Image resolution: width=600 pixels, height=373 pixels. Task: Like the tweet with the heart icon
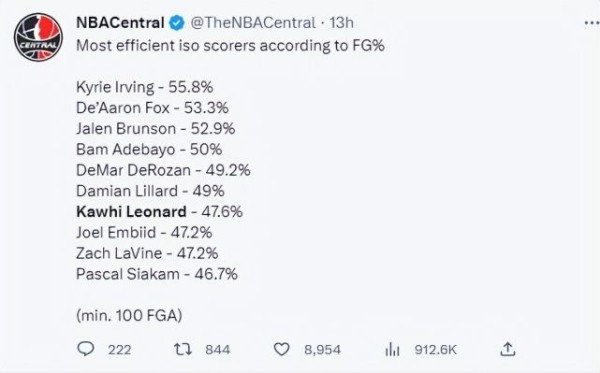(x=282, y=349)
